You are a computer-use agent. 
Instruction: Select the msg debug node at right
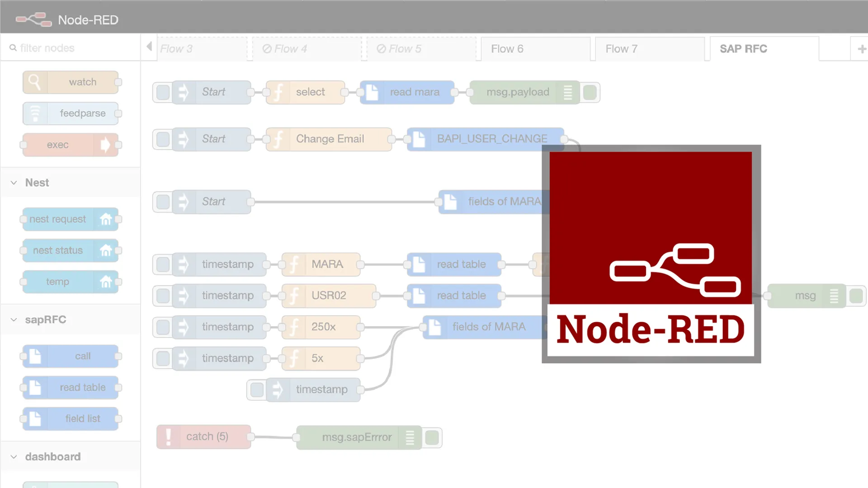pos(806,296)
